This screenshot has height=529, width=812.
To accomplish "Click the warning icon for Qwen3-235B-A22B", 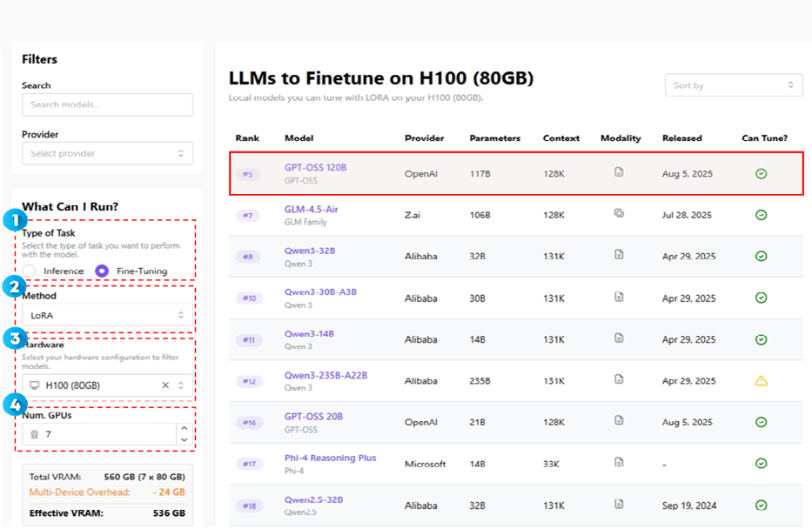I will [761, 380].
